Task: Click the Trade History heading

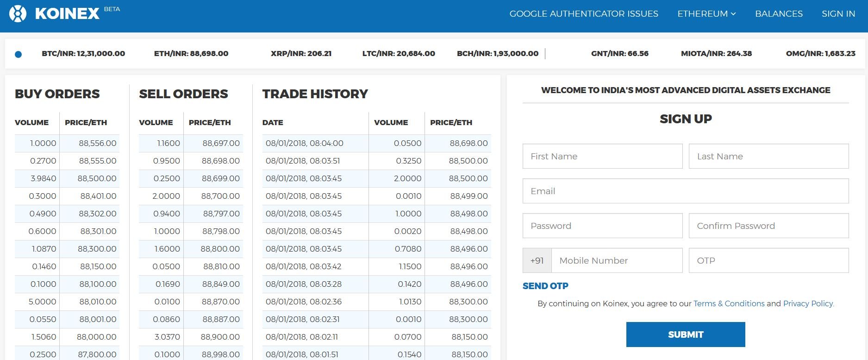Action: click(x=315, y=94)
